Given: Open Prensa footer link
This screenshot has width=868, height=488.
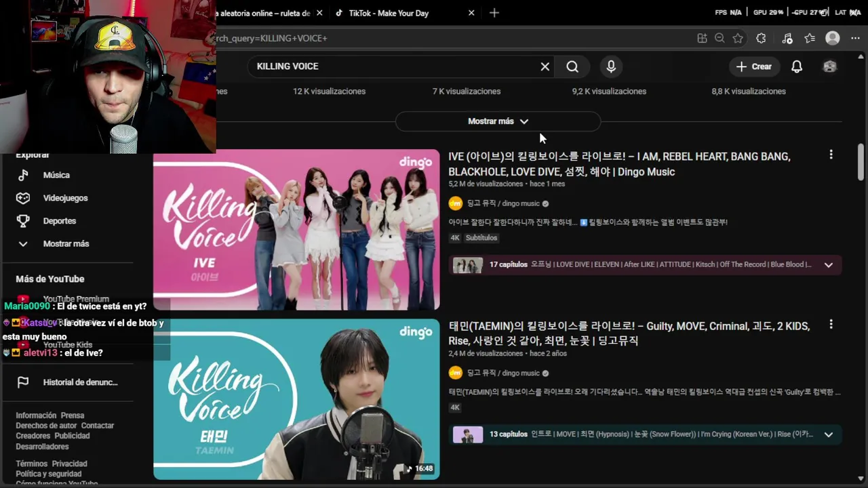Looking at the screenshot, I should [73, 415].
